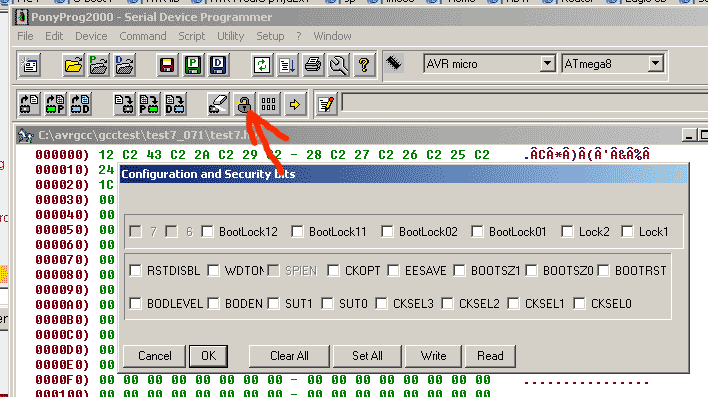Screen dimensions: 708x397
Task: Click the Reload Files icon
Action: click(x=262, y=65)
